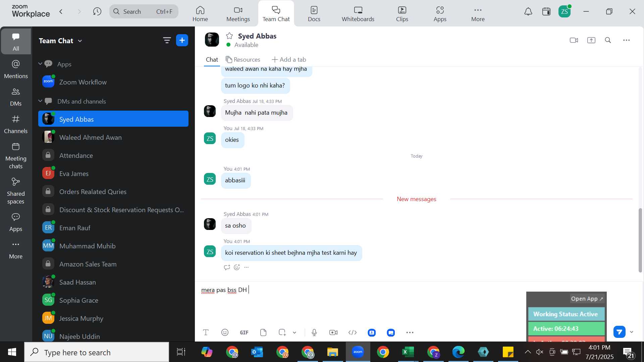The width and height of the screenshot is (644, 362).
Task: Record an audio message with microphone
Action: [314, 333]
